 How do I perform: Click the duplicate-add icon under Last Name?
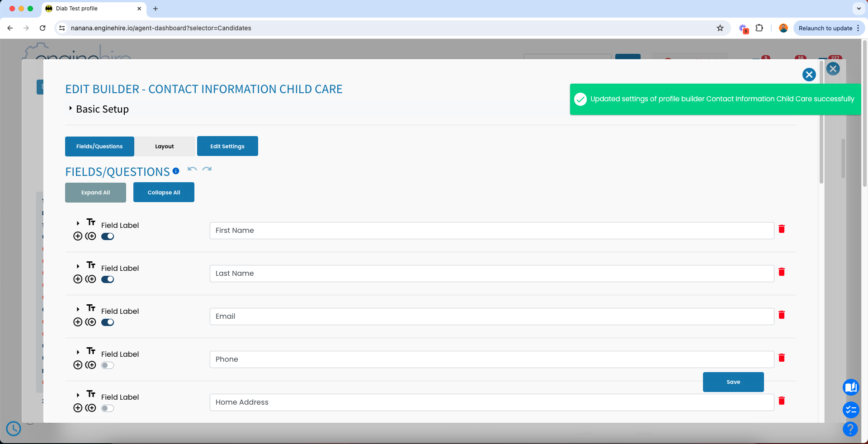click(x=90, y=279)
